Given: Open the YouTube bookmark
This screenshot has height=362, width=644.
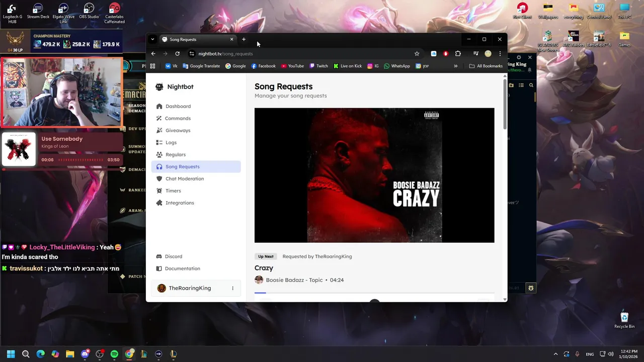Looking at the screenshot, I should tap(292, 66).
